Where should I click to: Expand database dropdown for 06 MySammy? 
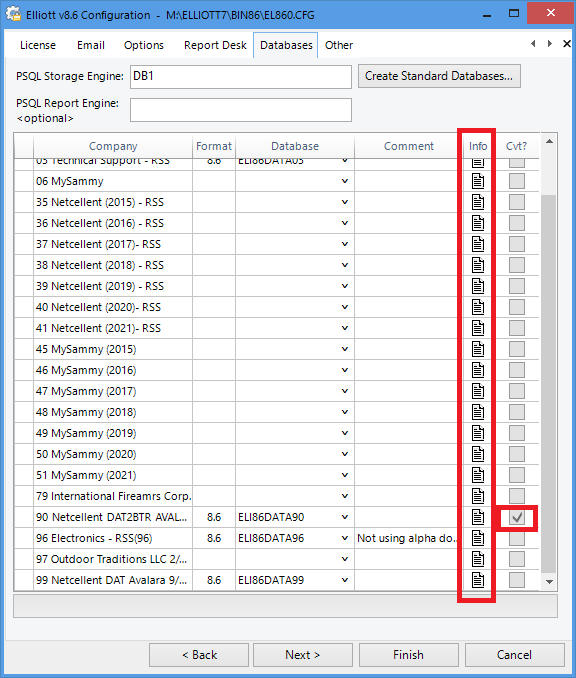pyautogui.click(x=345, y=181)
